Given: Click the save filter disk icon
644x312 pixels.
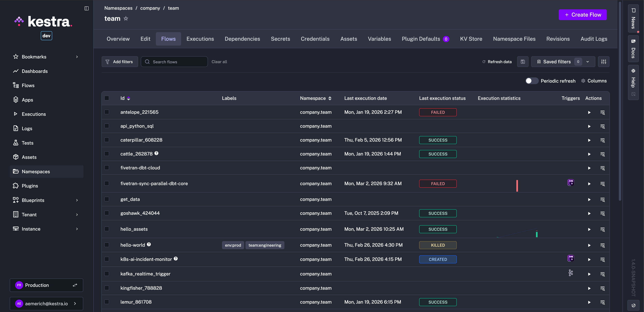Looking at the screenshot, I should tap(523, 62).
